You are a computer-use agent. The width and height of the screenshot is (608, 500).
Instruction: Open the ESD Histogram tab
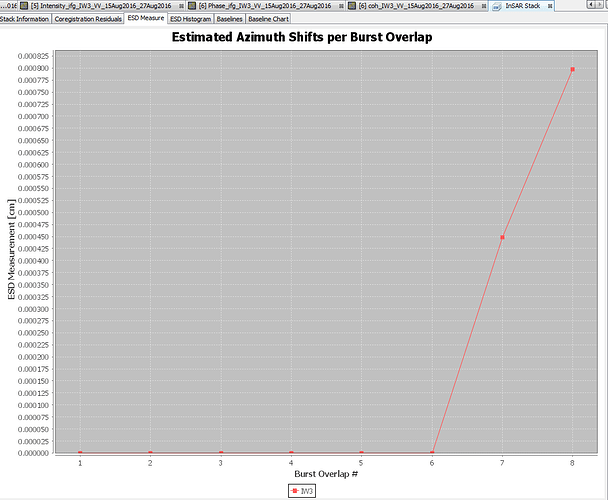(x=190, y=19)
